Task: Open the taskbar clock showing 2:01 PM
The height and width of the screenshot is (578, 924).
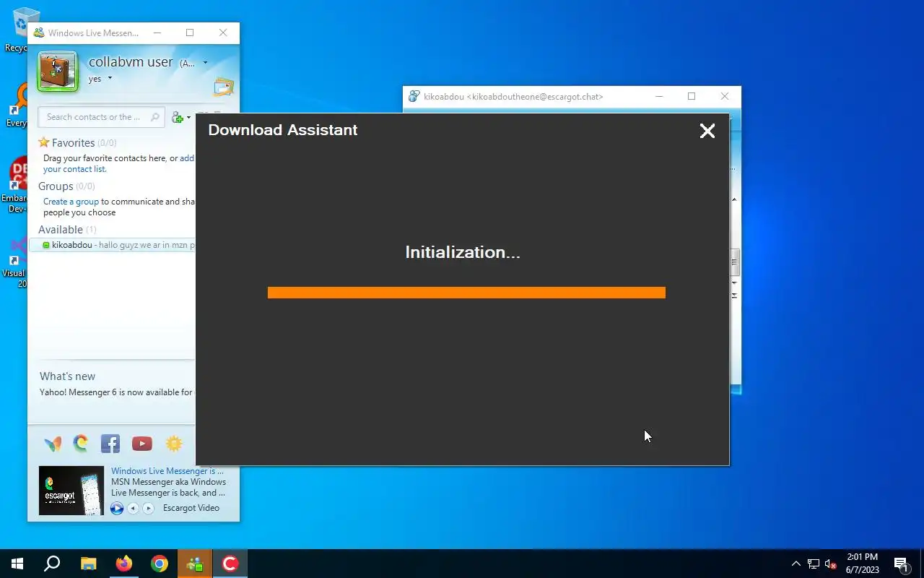Action: [x=862, y=564]
